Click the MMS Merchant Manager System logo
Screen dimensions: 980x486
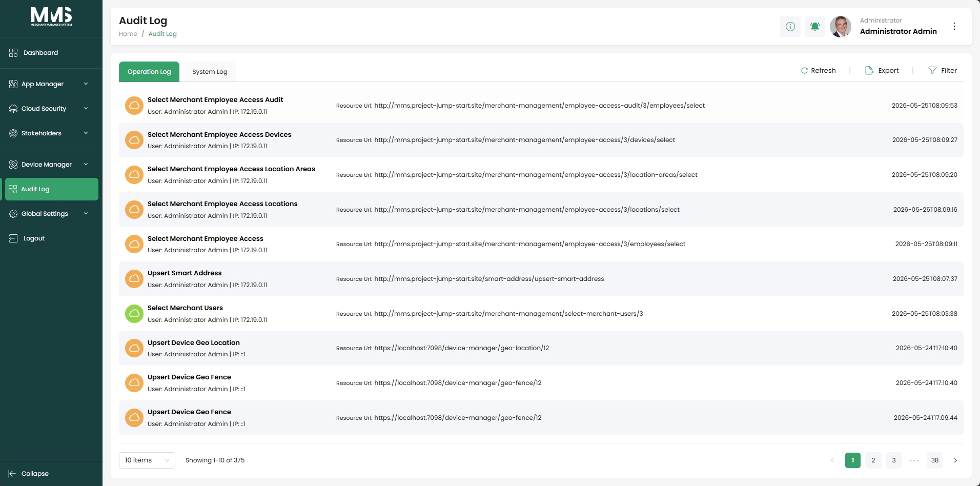51,16
